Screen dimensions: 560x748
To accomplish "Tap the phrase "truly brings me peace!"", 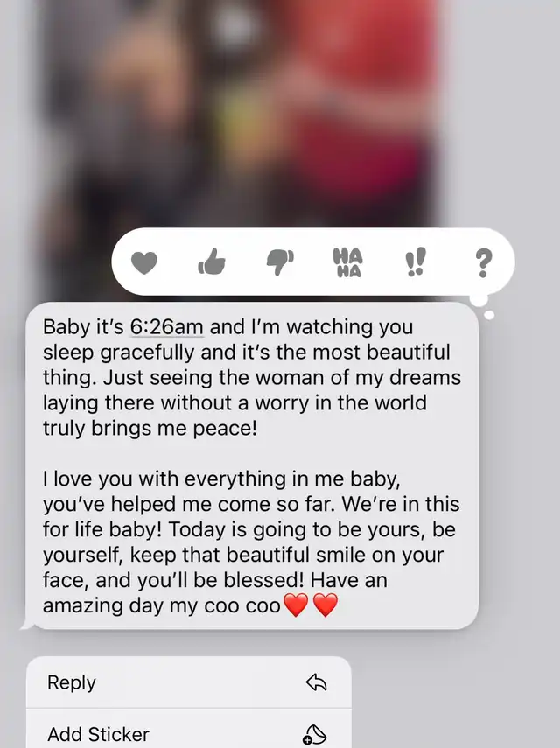I will 150,428.
